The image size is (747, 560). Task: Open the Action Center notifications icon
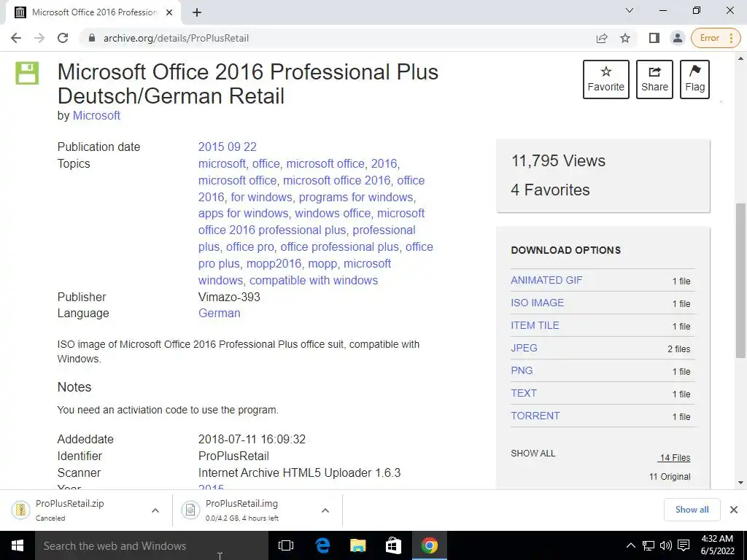tap(684, 545)
